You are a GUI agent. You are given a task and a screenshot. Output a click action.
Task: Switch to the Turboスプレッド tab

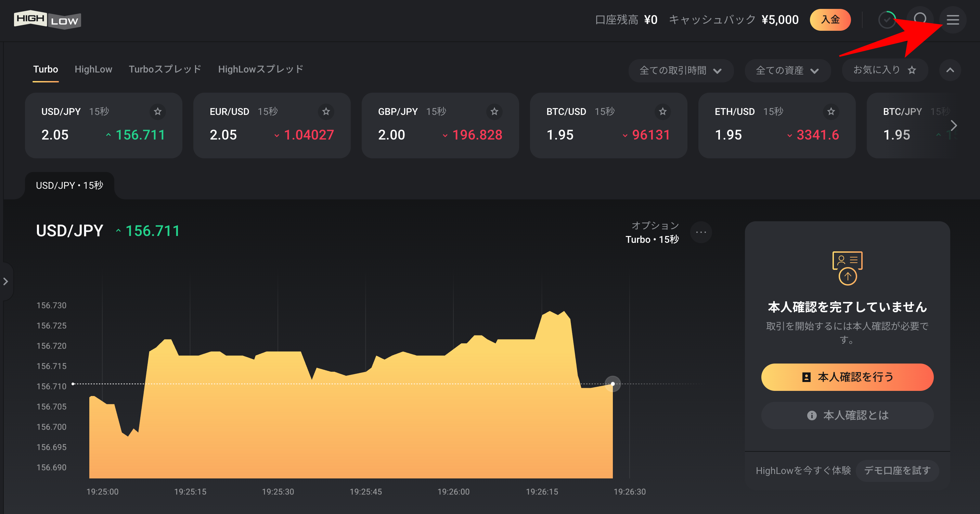click(x=165, y=69)
